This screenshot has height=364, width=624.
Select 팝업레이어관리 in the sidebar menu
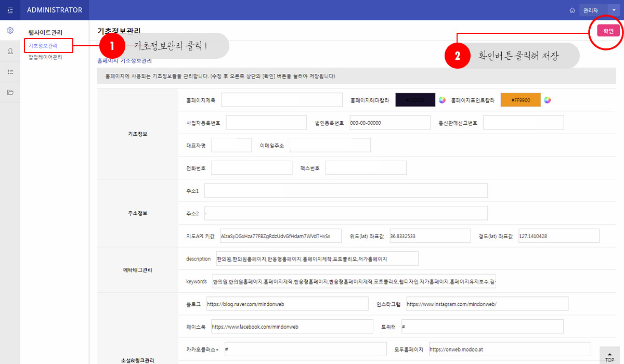(x=45, y=57)
